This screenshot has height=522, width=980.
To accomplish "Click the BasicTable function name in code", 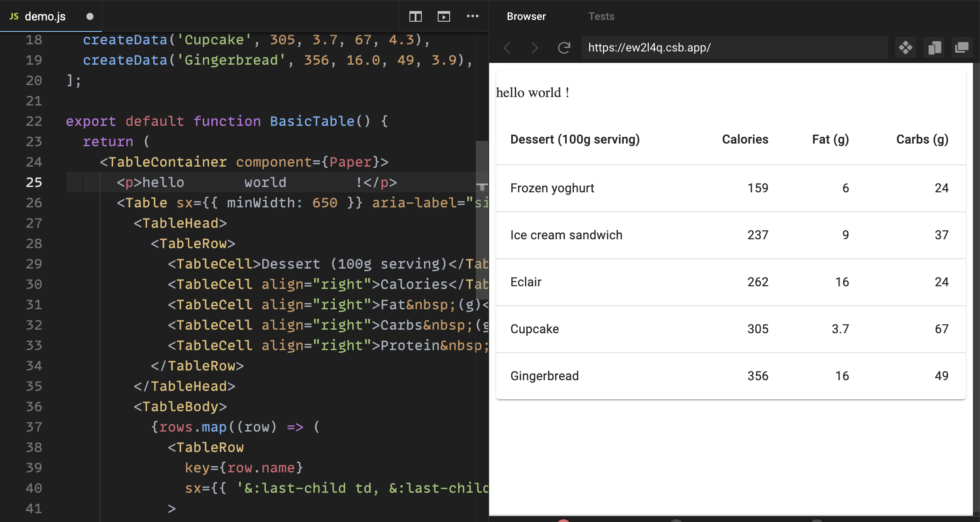I will (x=312, y=121).
